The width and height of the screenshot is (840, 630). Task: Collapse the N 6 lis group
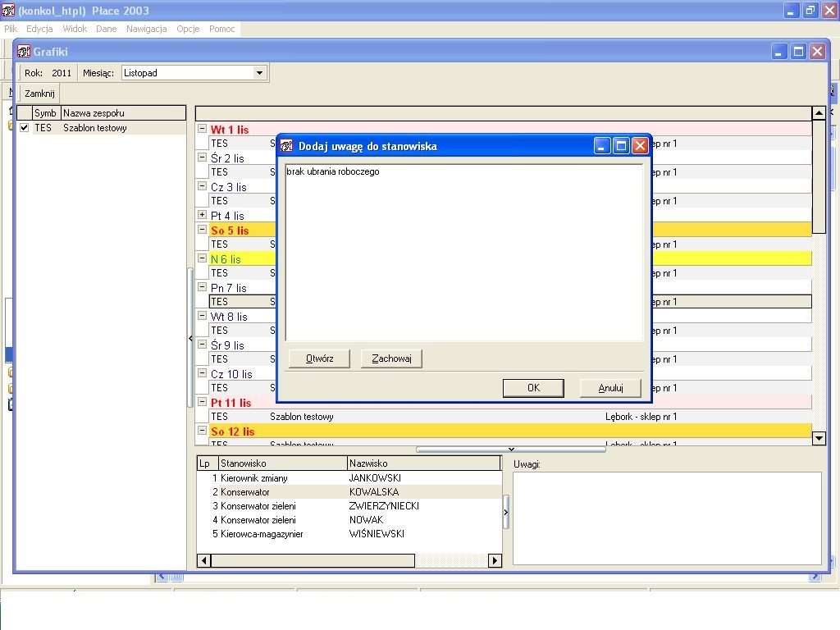(202, 258)
